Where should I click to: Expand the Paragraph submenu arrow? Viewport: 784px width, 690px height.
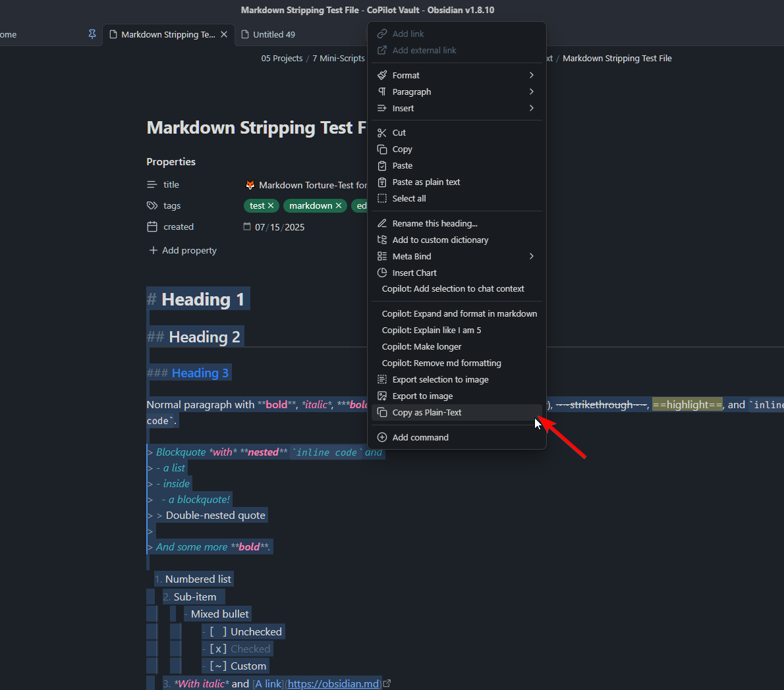tap(532, 92)
